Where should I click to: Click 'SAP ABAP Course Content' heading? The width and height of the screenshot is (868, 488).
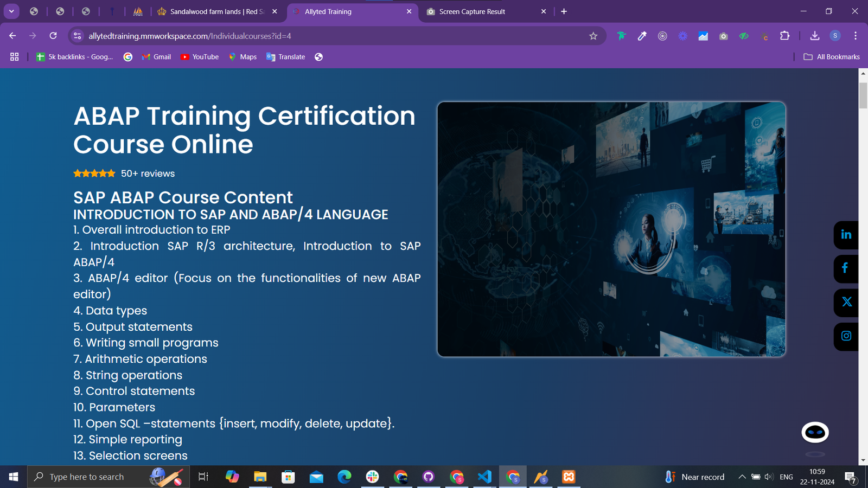coord(183,197)
